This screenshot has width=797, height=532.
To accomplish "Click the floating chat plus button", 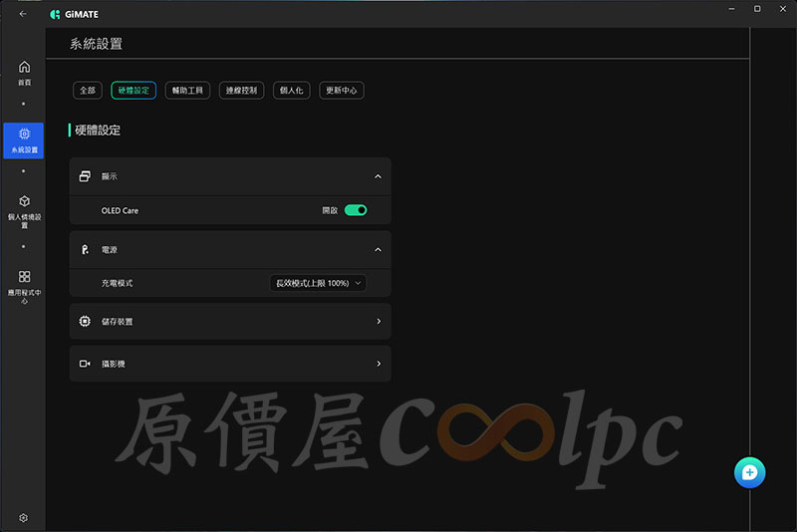I will 749,472.
